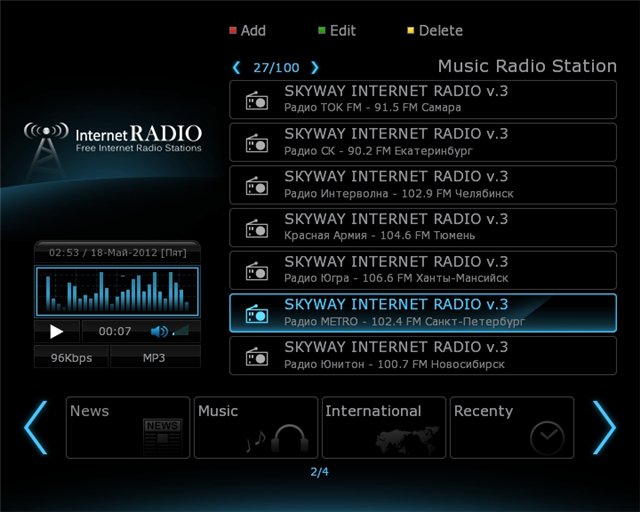Viewport: 640px width, 512px height.
Task: Click the headphones icon in Music tile
Action: tap(289, 439)
